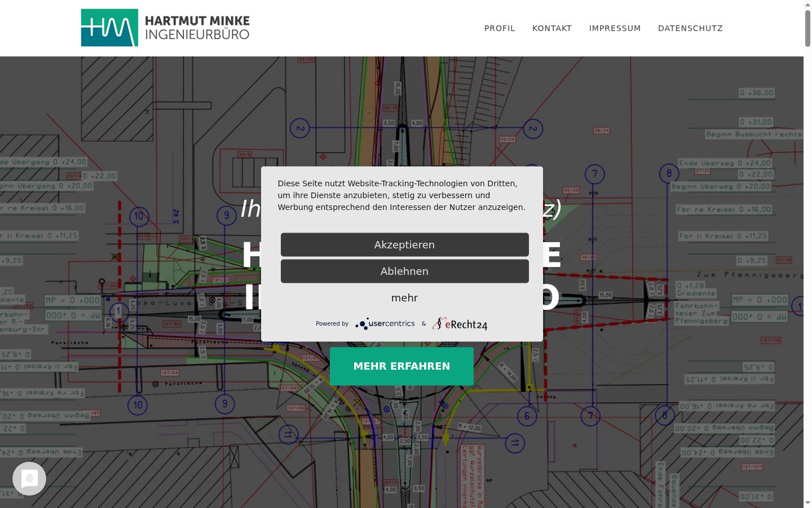Go to the KONTAKT page
The height and width of the screenshot is (508, 812).
(x=552, y=28)
